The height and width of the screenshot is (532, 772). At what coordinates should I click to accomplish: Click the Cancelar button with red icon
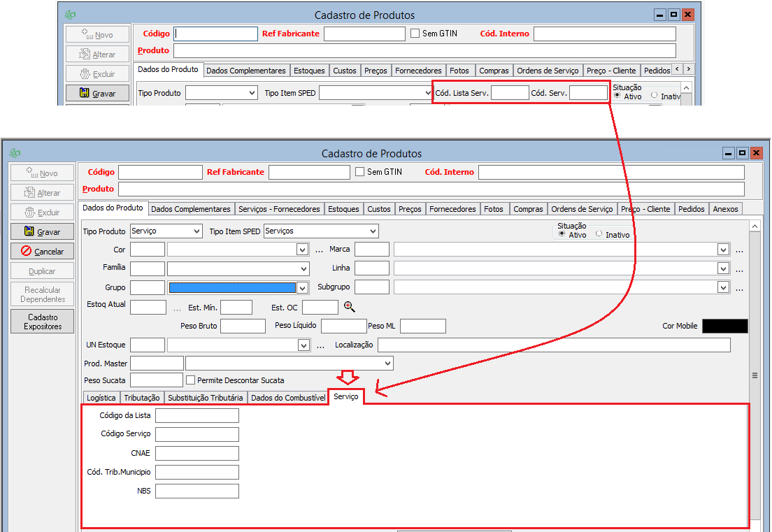point(43,251)
